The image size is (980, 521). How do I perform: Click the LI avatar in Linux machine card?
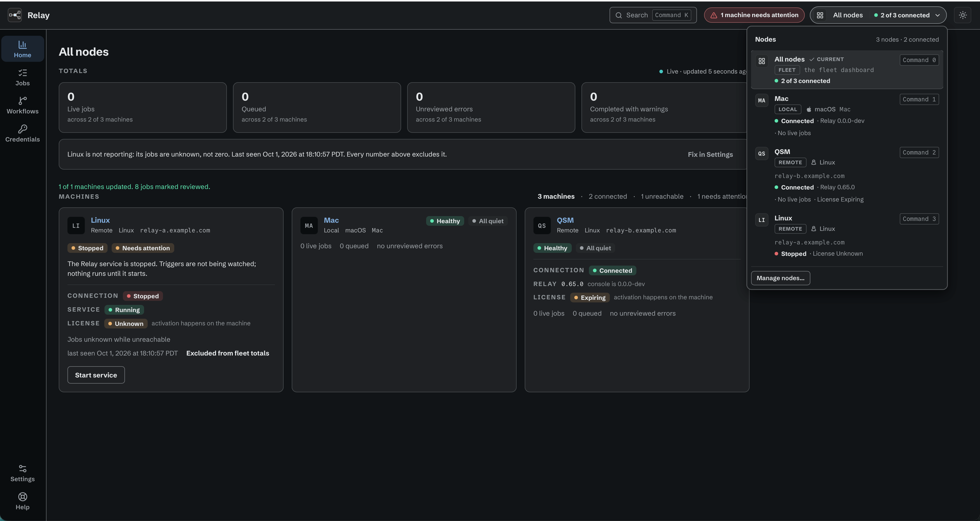coord(76,226)
